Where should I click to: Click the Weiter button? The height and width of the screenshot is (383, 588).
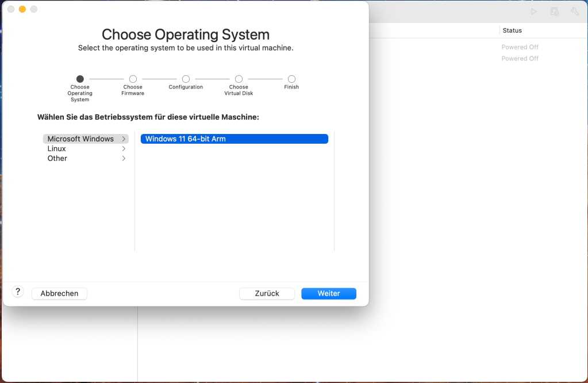[x=328, y=293]
